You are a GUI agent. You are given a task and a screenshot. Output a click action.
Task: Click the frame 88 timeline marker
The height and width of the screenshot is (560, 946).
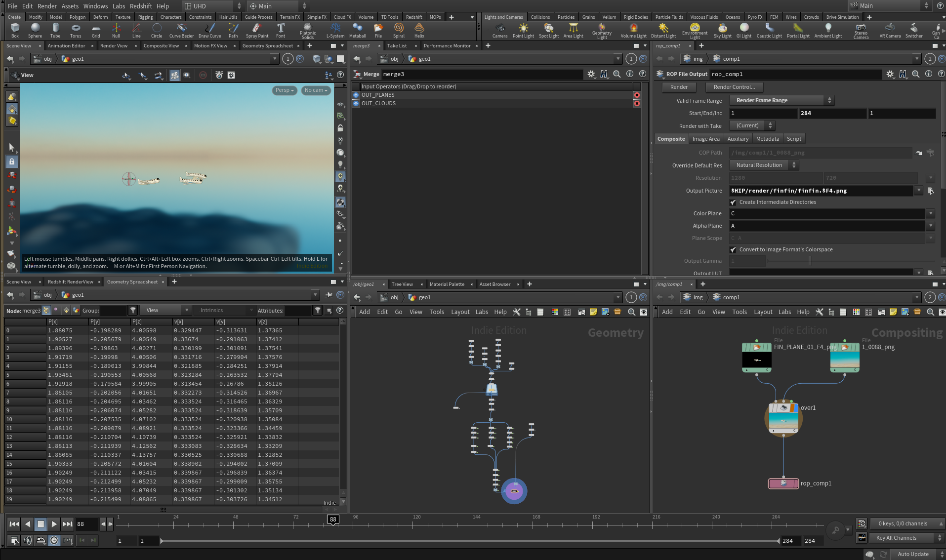coord(333,520)
